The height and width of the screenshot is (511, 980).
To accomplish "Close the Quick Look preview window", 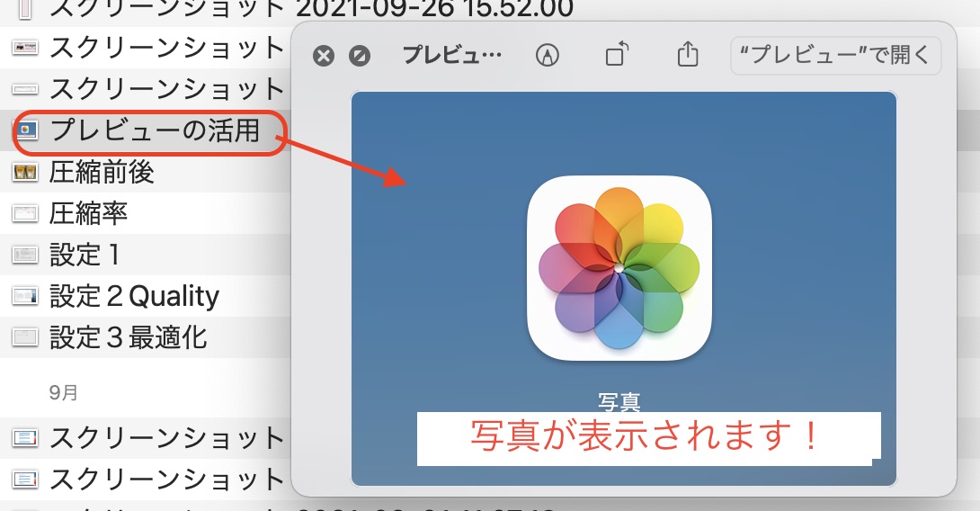I will [323, 57].
